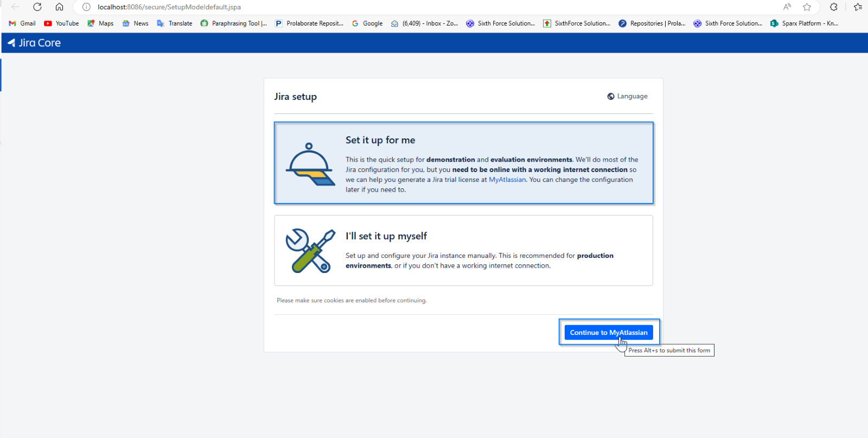Open Gmail bookmark

(x=22, y=23)
